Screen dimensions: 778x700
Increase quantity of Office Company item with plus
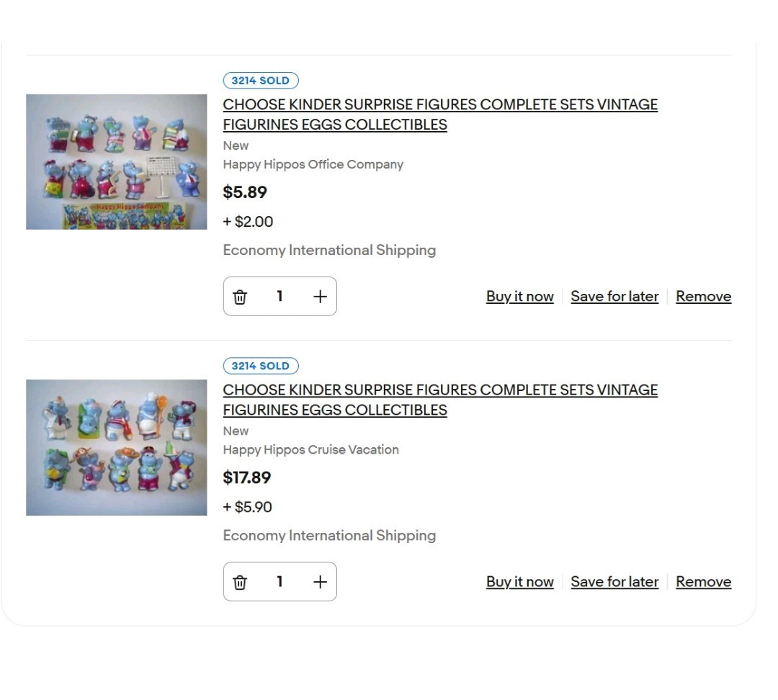(x=320, y=297)
